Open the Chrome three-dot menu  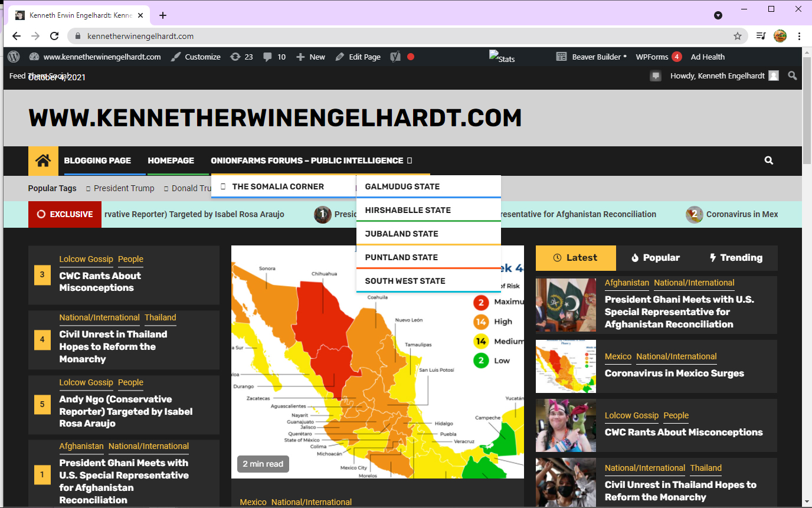pyautogui.click(x=799, y=36)
